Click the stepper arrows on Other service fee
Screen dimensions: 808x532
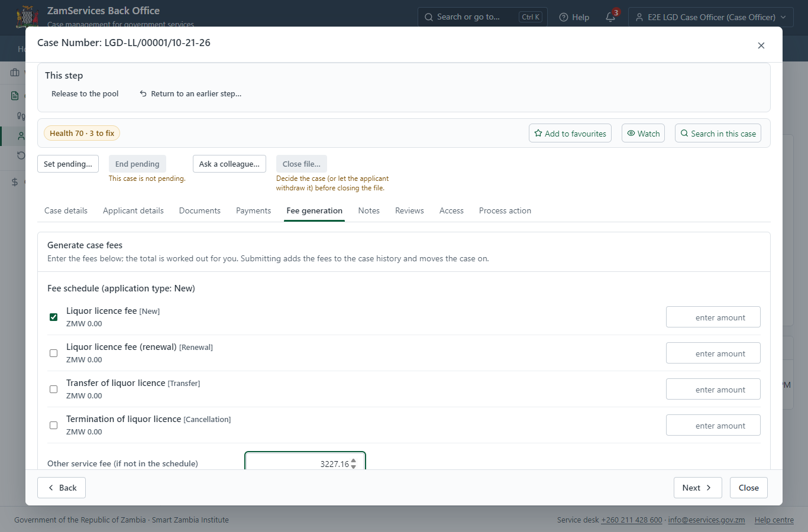pos(353,463)
